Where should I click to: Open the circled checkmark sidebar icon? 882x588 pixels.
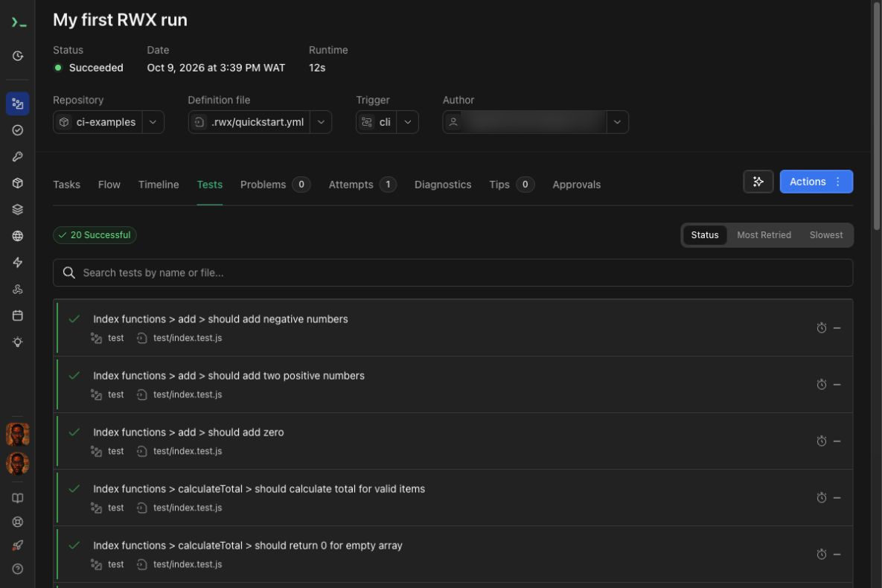[18, 130]
